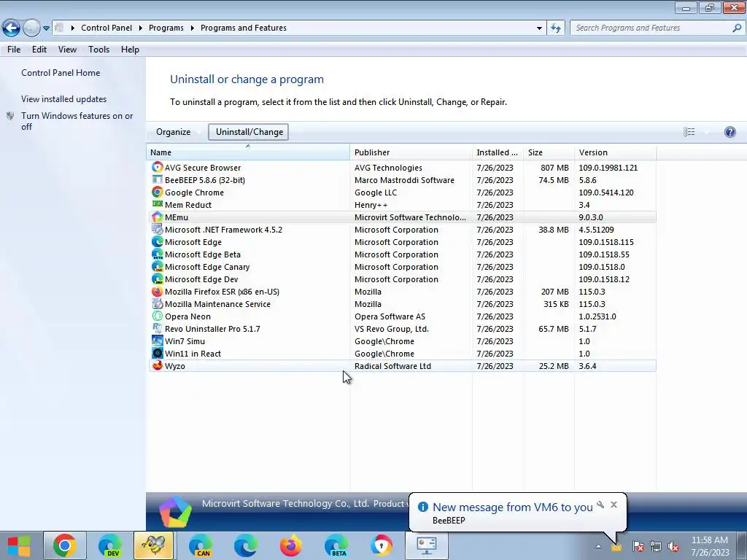
Task: Open Edge Canary from the taskbar
Action: 201,545
